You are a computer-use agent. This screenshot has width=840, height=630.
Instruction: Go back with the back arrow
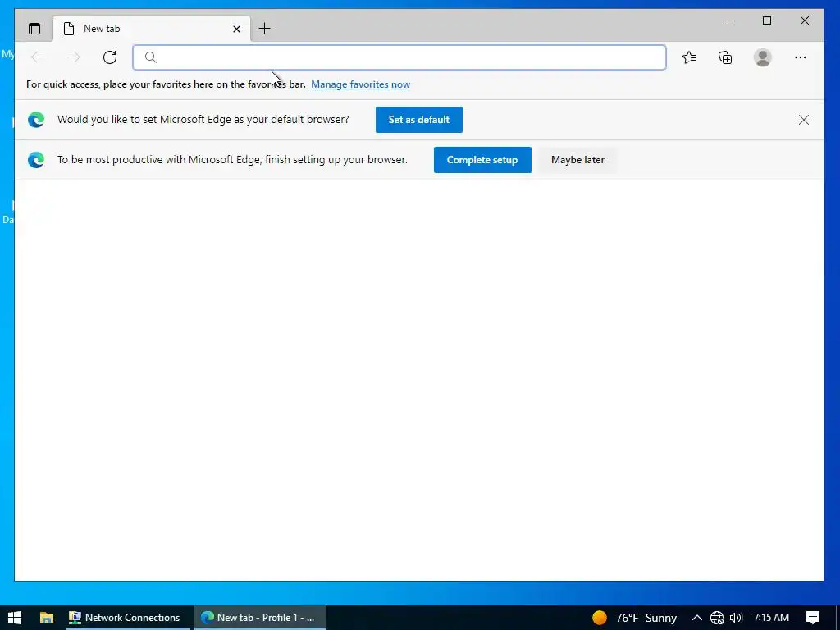38,57
